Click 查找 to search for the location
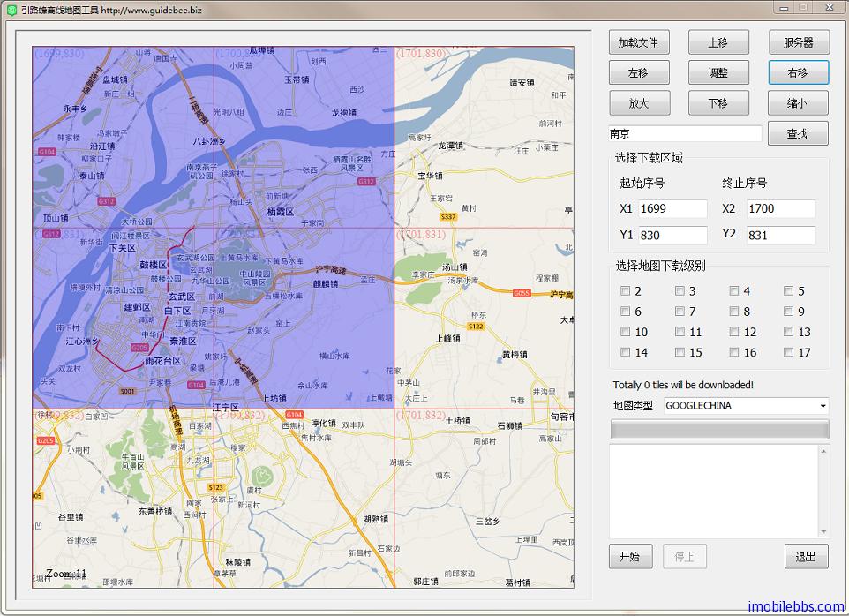The image size is (849, 616). (797, 133)
